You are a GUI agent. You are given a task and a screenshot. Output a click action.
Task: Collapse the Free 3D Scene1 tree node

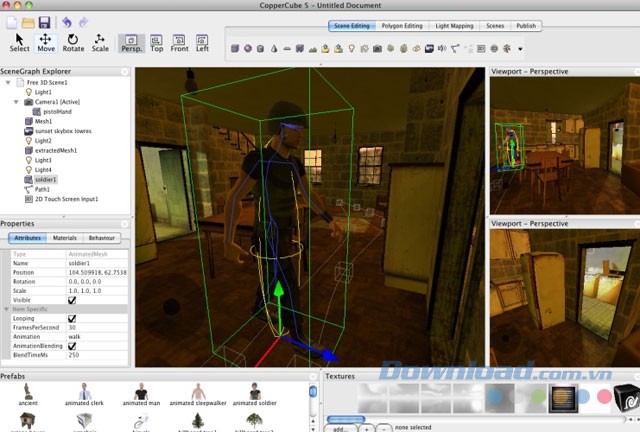click(8, 81)
